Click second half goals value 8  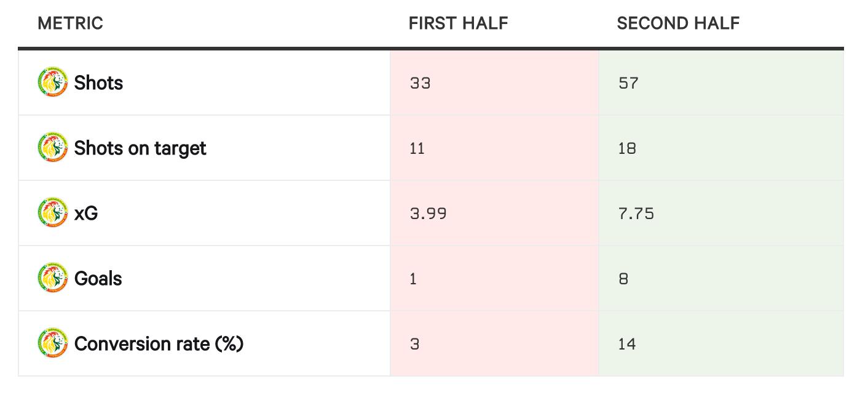(623, 279)
